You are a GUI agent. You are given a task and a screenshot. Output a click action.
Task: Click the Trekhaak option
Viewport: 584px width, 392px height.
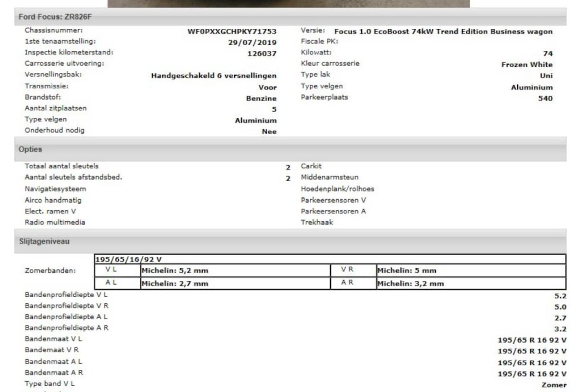pos(317,222)
